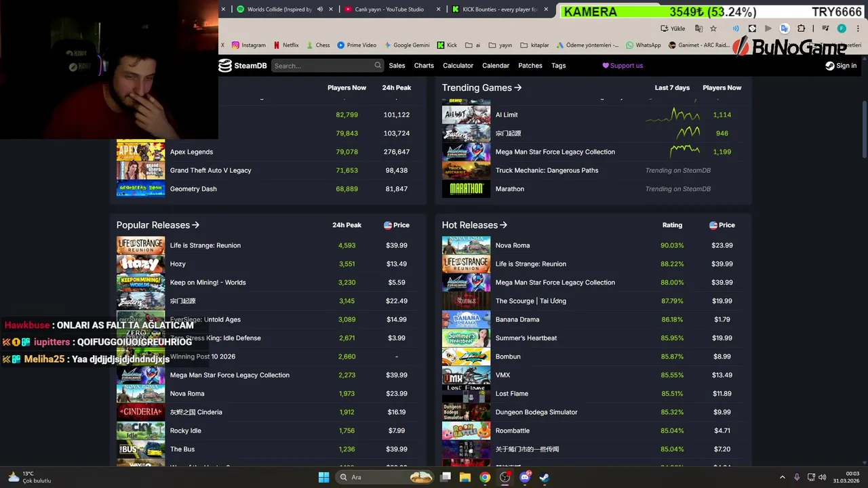Open Task View on the taskbar
The image size is (868, 488).
(x=446, y=477)
